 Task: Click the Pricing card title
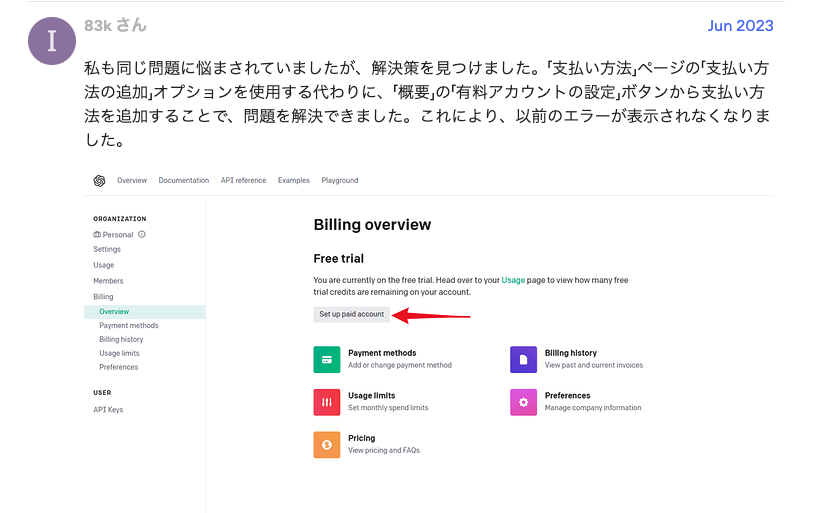(x=362, y=438)
